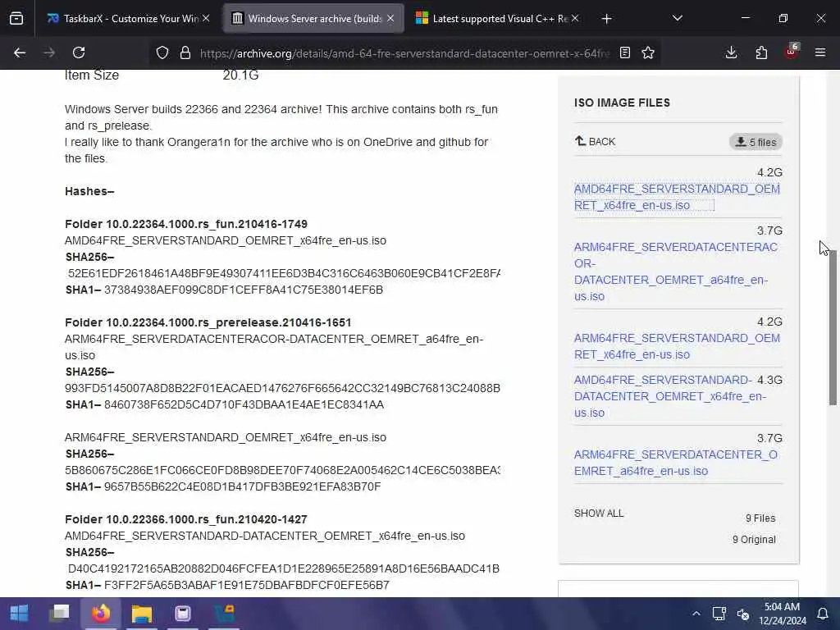Click Folder 10.0.22366.1000.rs_fun.210420-1427 heading
Viewport: 840px width, 630px height.
point(186,519)
